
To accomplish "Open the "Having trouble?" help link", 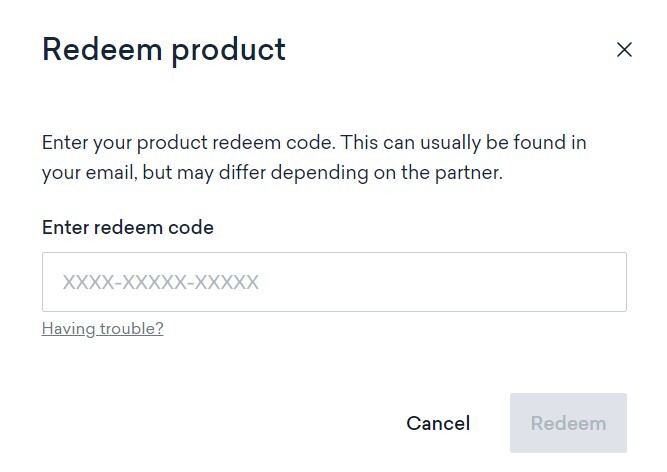I will click(x=102, y=328).
